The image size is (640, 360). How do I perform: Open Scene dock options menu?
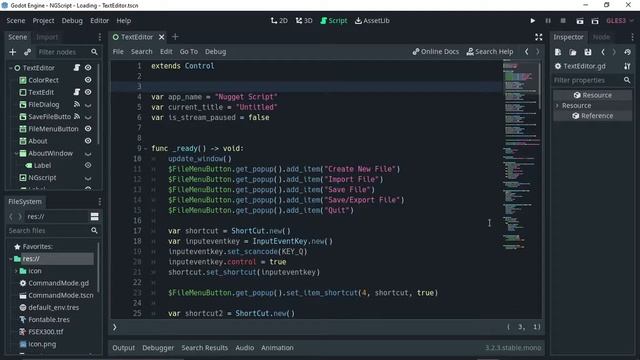[100, 37]
